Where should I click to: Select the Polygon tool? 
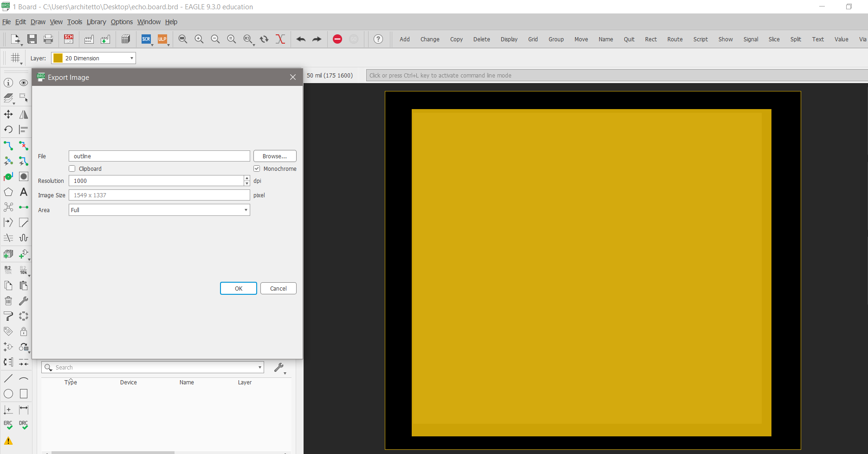(8, 192)
